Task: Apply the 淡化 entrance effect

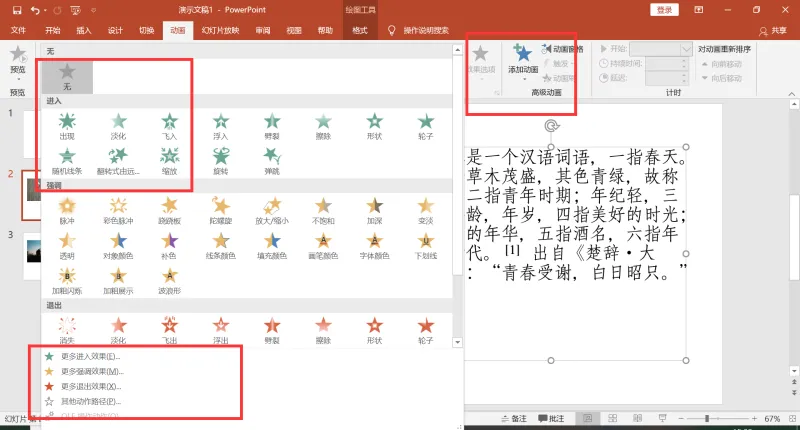Action: click(x=118, y=127)
